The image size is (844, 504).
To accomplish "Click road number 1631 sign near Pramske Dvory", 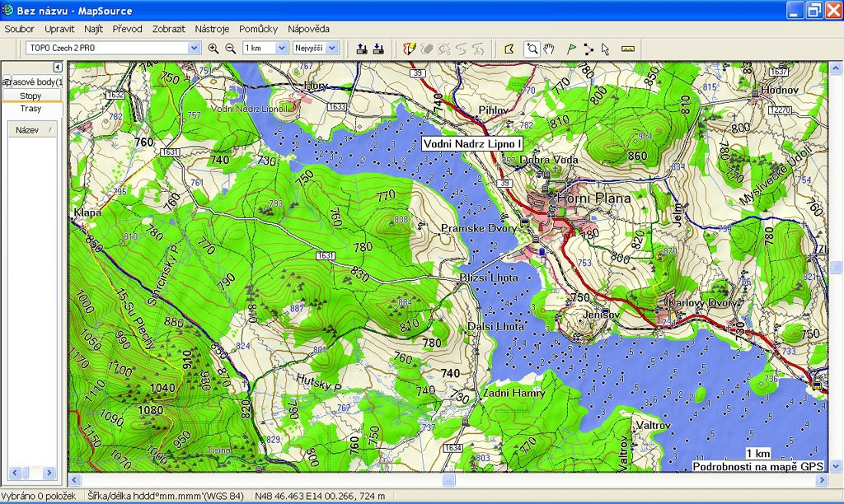I will (x=326, y=255).
